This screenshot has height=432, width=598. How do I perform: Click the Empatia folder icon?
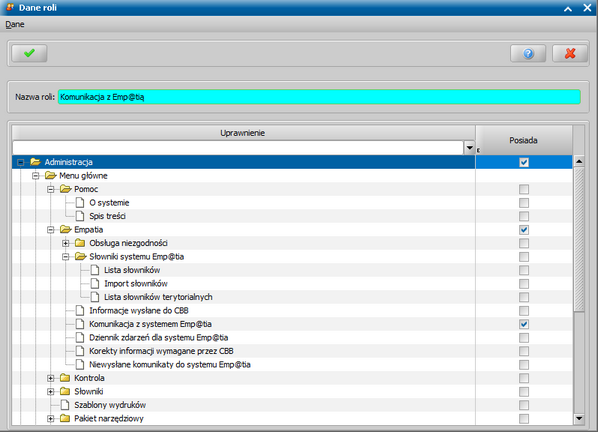pyautogui.click(x=66, y=230)
